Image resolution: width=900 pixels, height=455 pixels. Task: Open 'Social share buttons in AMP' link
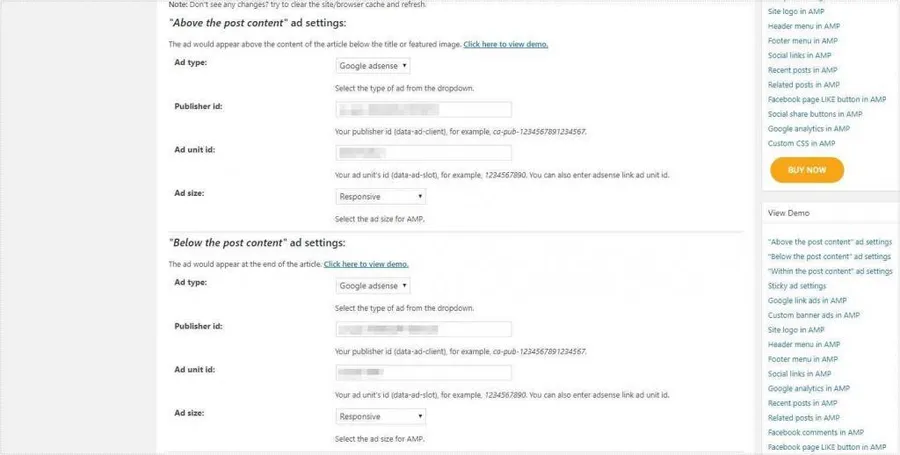814,114
